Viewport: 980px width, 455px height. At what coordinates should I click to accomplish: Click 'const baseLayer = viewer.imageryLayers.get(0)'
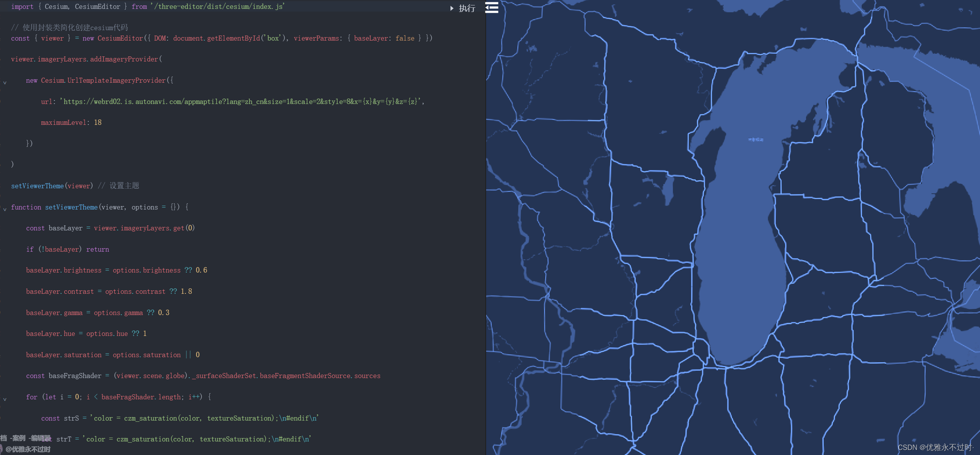click(x=110, y=228)
